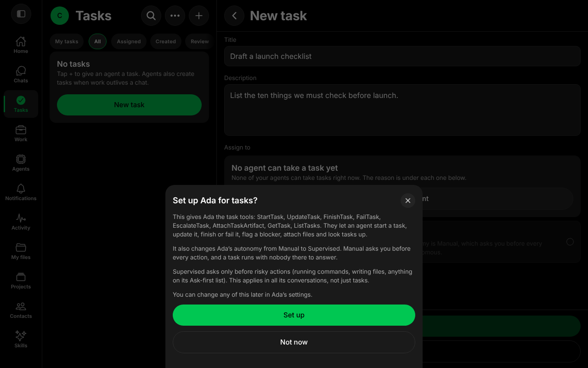Open the more options ellipsis menu
Screen dimensions: 588x368
pos(175,16)
